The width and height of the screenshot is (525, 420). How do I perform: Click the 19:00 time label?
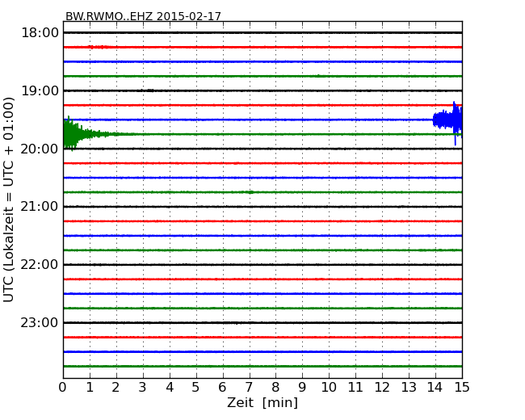tap(40, 90)
